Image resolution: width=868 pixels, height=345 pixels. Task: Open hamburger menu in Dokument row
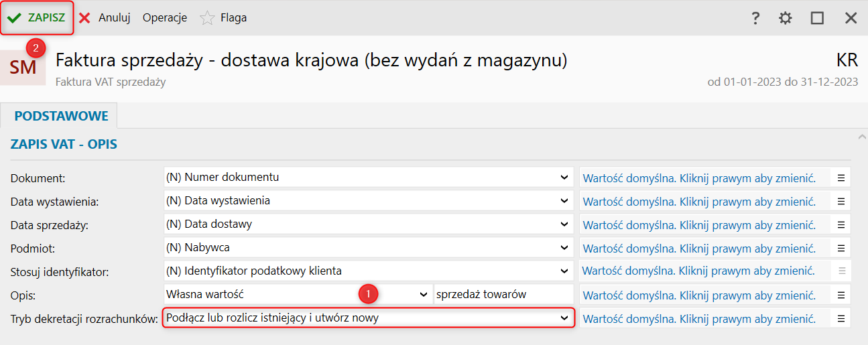point(841,178)
